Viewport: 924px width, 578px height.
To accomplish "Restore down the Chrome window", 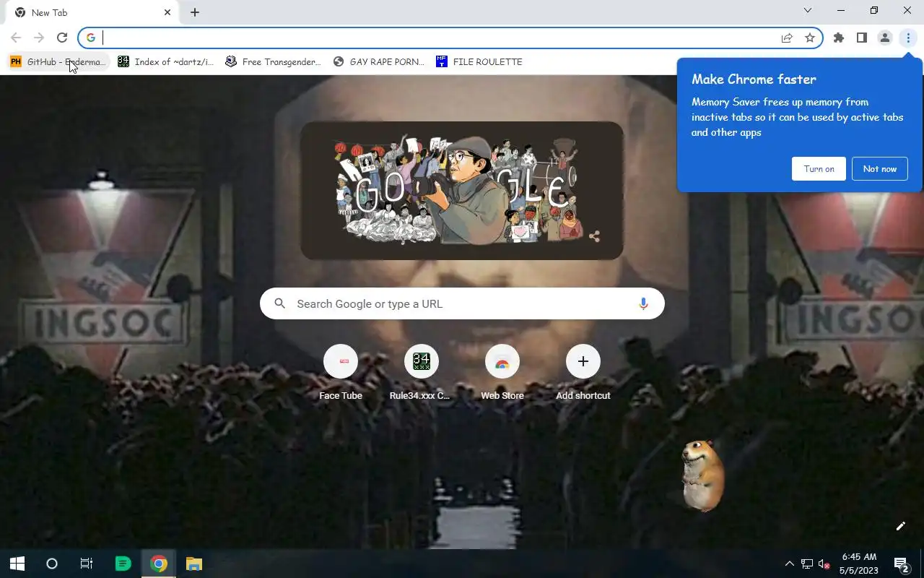I will [x=874, y=10].
